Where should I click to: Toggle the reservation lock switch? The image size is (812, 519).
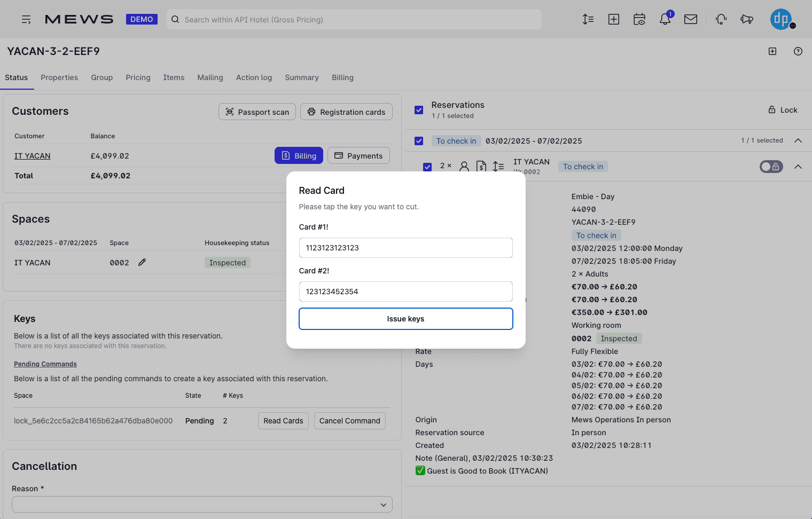[771, 167]
